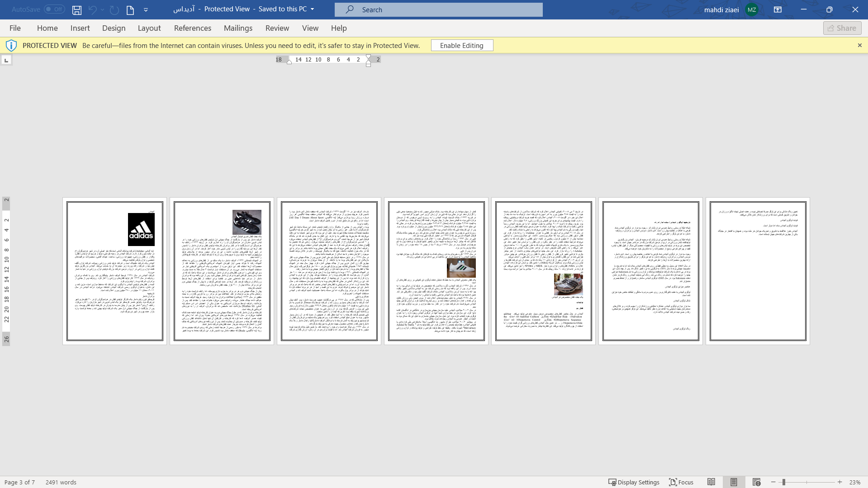868x488 pixels.
Task: Select page 2 with black shoes photo
Action: [x=222, y=271]
